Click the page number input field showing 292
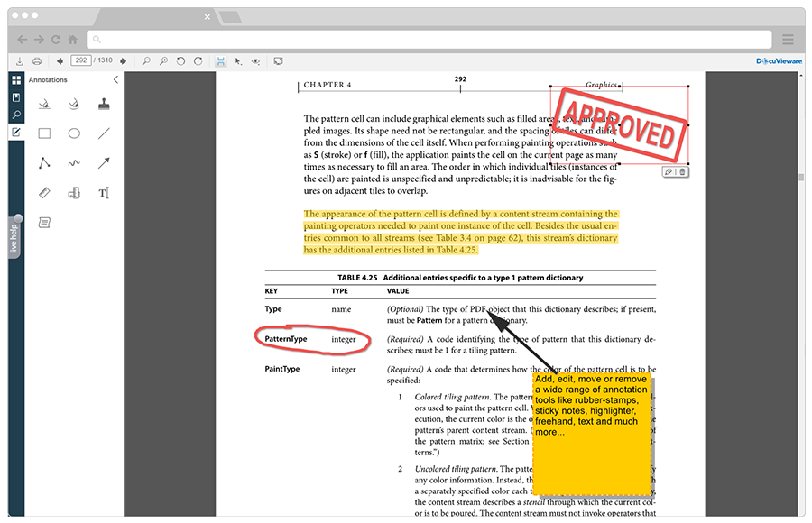812x523 pixels. click(83, 61)
